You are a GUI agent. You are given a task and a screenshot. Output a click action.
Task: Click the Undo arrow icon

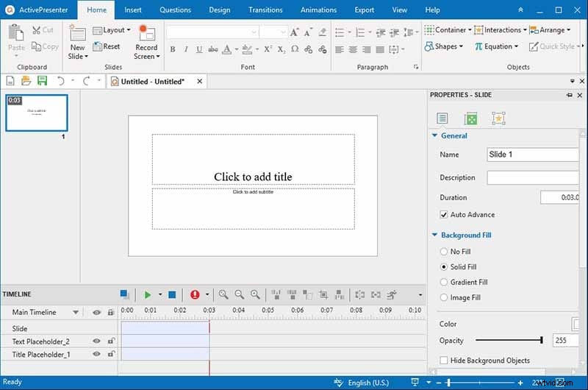tap(61, 81)
